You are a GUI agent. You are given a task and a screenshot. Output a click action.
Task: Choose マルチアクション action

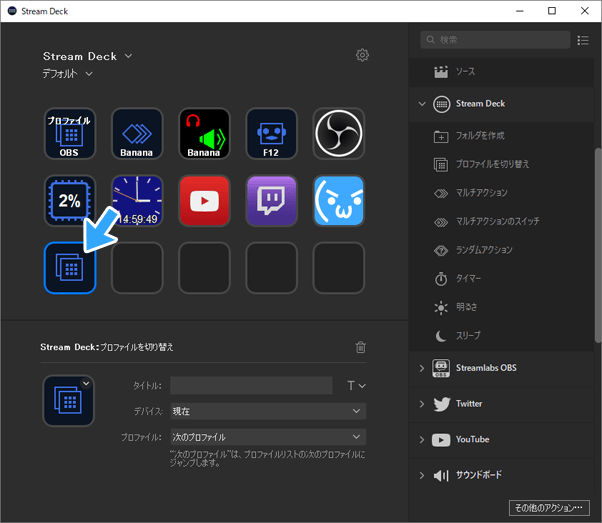click(x=501, y=193)
